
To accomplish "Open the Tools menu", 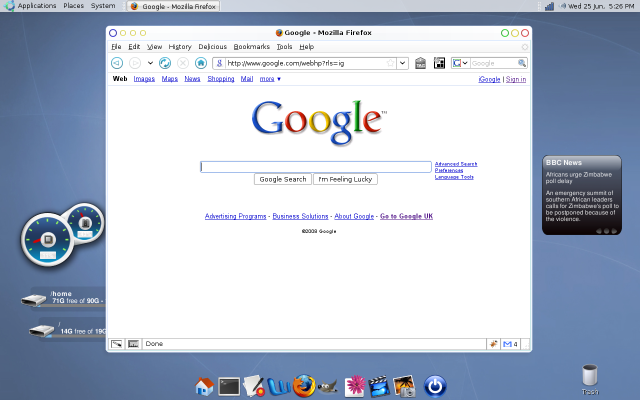I will coord(284,47).
